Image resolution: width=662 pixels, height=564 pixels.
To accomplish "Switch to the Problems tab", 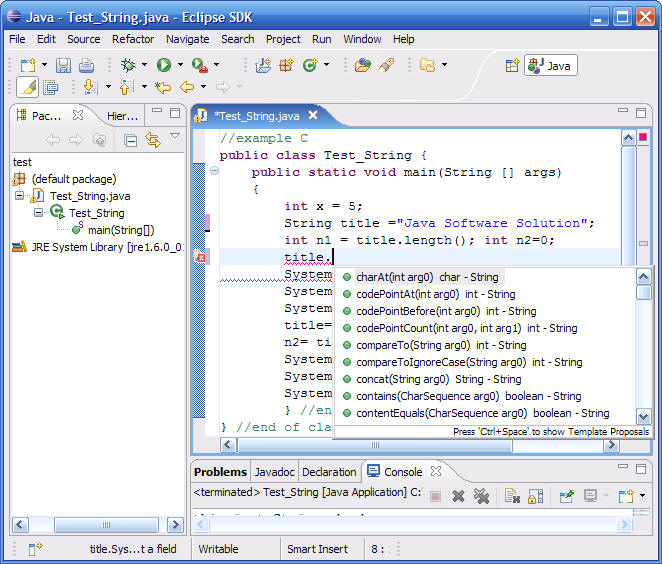I will [220, 472].
